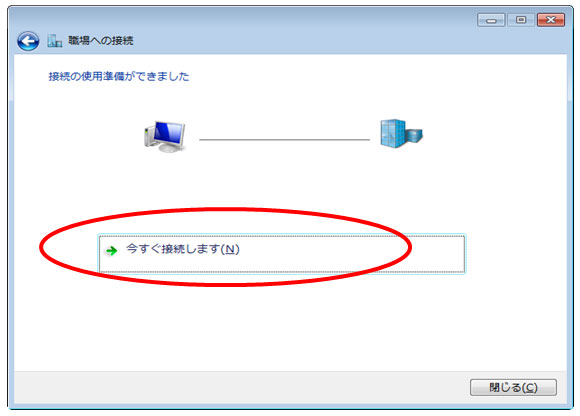Click the gray footer bar beside 閉じる
Screen dimensions: 580x416
(240, 387)
